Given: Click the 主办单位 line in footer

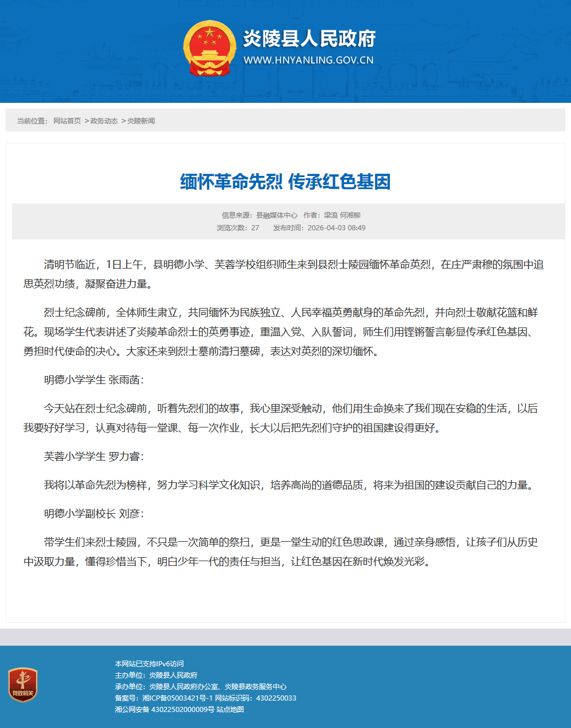Looking at the screenshot, I should [156, 675].
